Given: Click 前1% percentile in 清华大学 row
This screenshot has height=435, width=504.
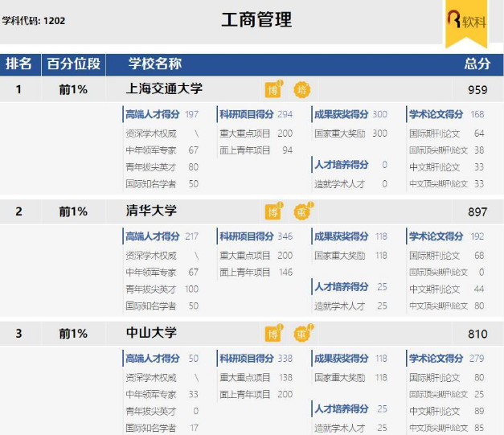Looking at the screenshot, I should (73, 212).
